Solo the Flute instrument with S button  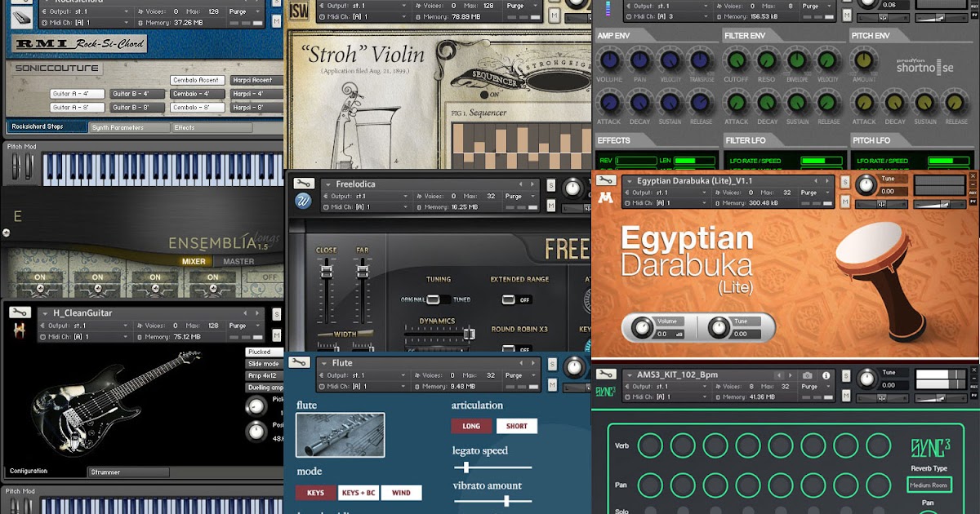[x=551, y=363]
